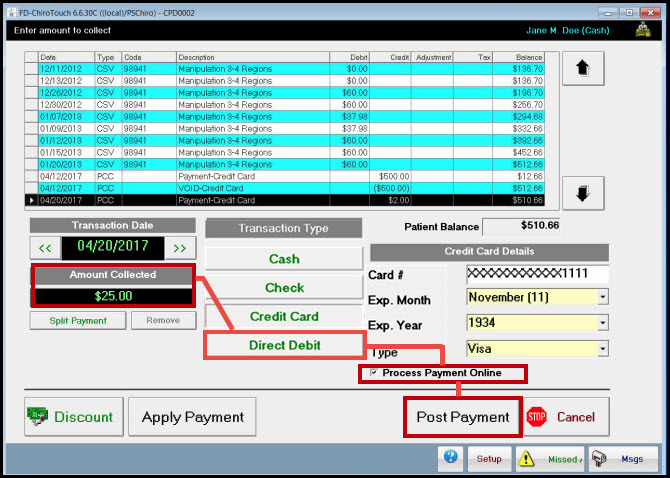This screenshot has width=670, height=478.
Task: Click patient name Jane M. Doe (Cash)
Action: 567,30
